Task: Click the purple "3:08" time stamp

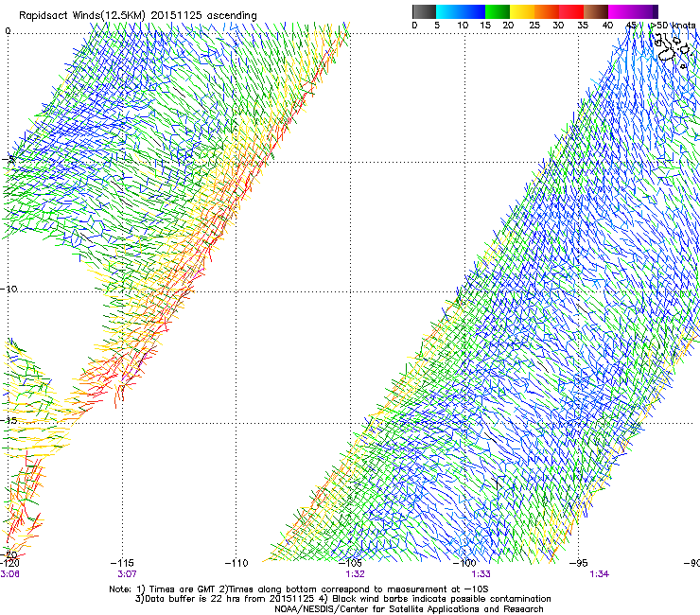Action: pyautogui.click(x=9, y=574)
